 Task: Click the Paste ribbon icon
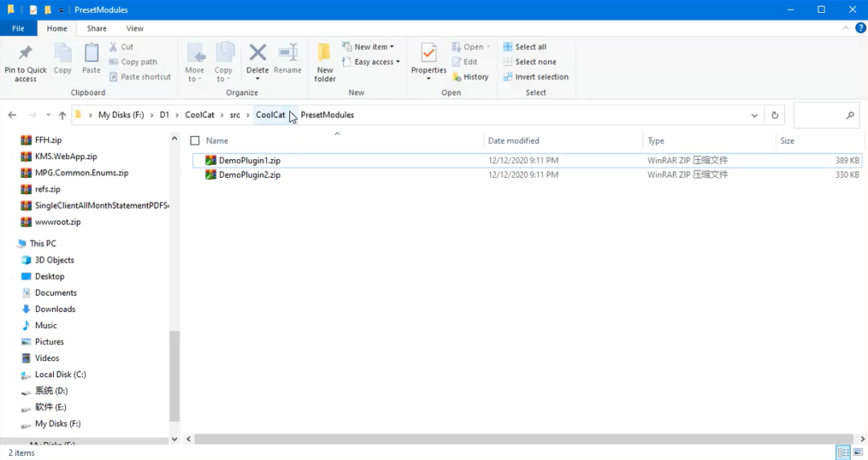[92, 53]
